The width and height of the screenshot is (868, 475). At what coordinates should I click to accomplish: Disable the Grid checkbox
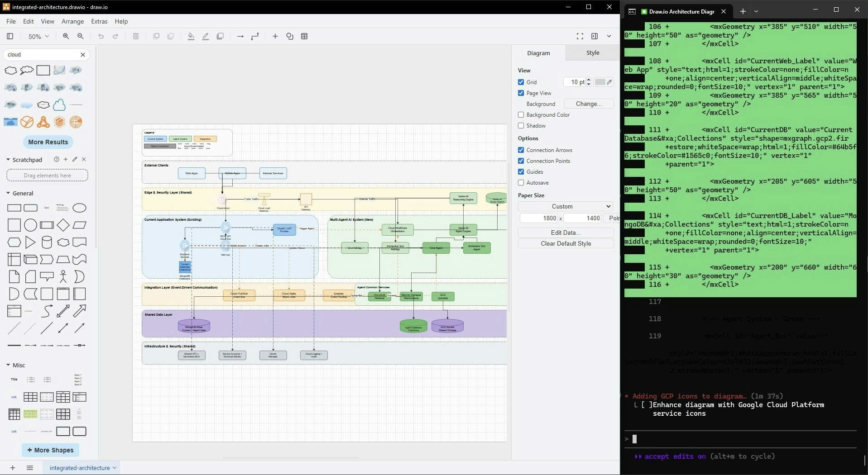[521, 82]
